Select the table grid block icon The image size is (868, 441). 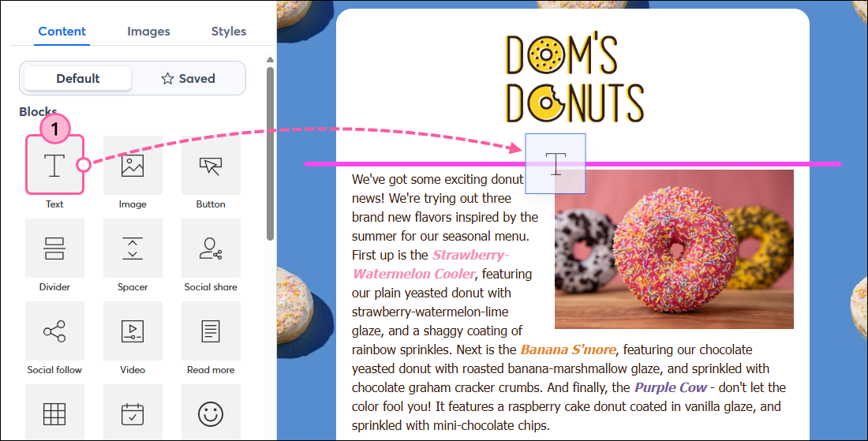click(54, 413)
